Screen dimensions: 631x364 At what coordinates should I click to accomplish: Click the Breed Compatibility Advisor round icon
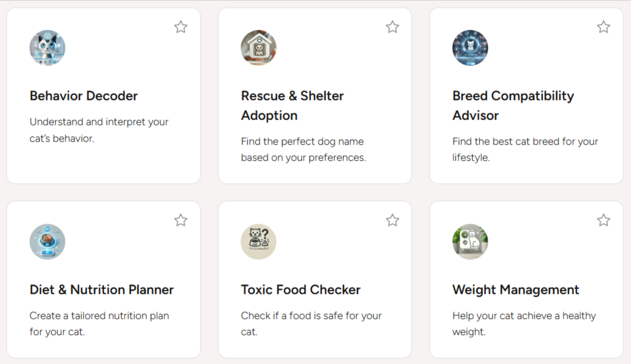click(470, 48)
